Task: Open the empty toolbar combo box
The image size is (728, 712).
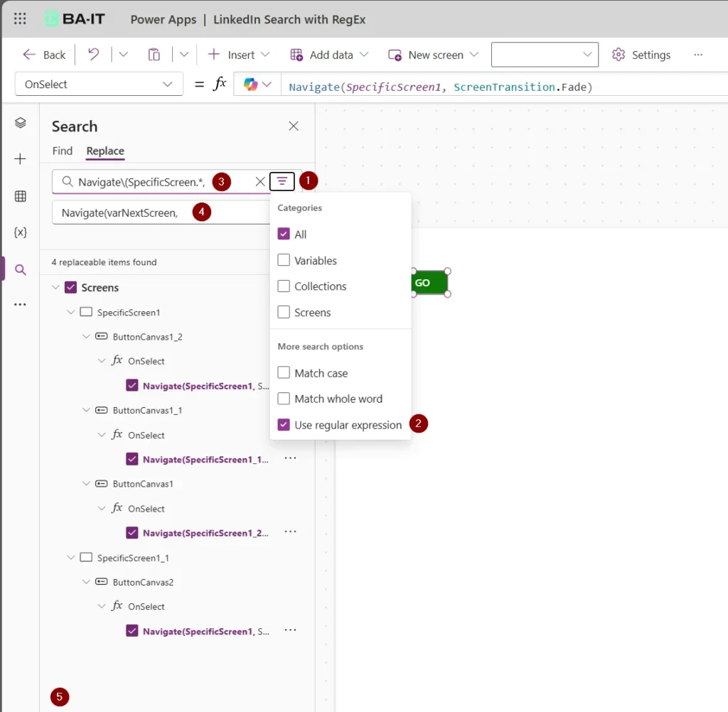Action: click(545, 55)
